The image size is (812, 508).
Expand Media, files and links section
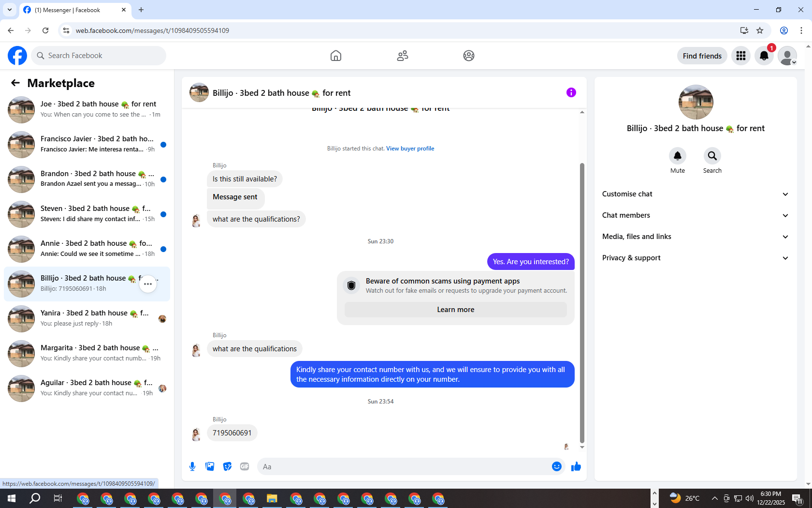[x=696, y=237]
